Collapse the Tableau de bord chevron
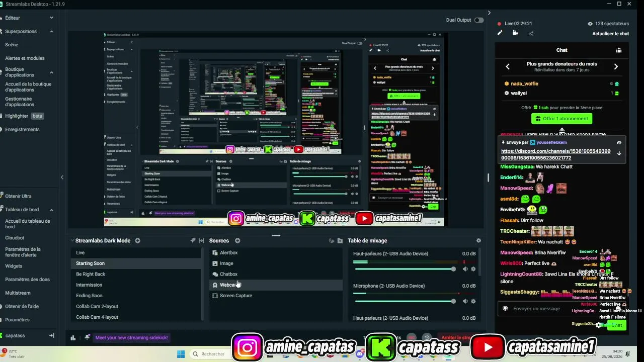The width and height of the screenshot is (644, 362). pyautogui.click(x=51, y=210)
